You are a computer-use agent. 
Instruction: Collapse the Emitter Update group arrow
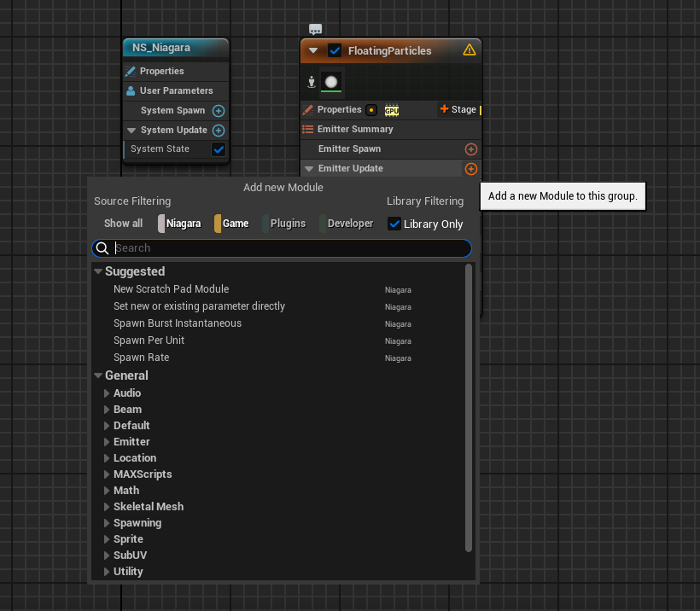point(309,169)
